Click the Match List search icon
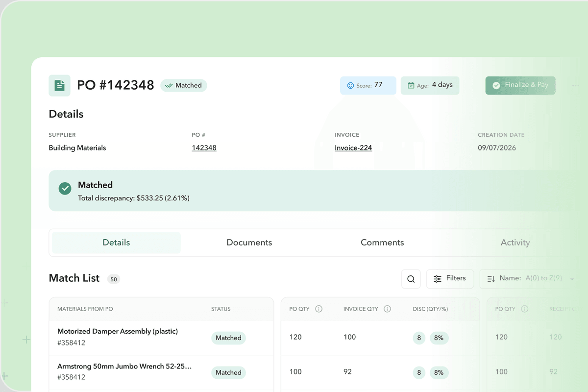Viewport: 588px width, 392px height. [411, 279]
